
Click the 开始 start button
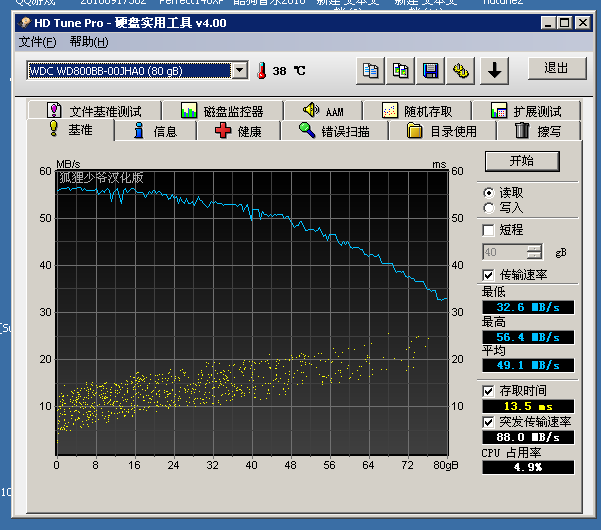[x=522, y=161]
